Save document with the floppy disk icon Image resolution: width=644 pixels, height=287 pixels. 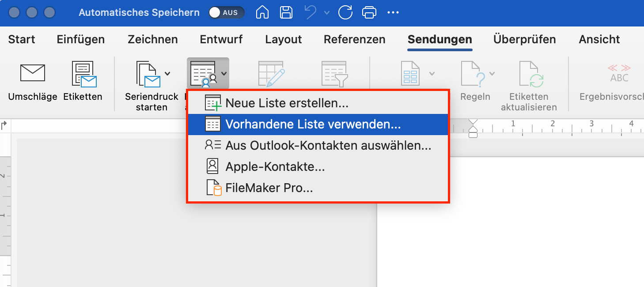(287, 12)
